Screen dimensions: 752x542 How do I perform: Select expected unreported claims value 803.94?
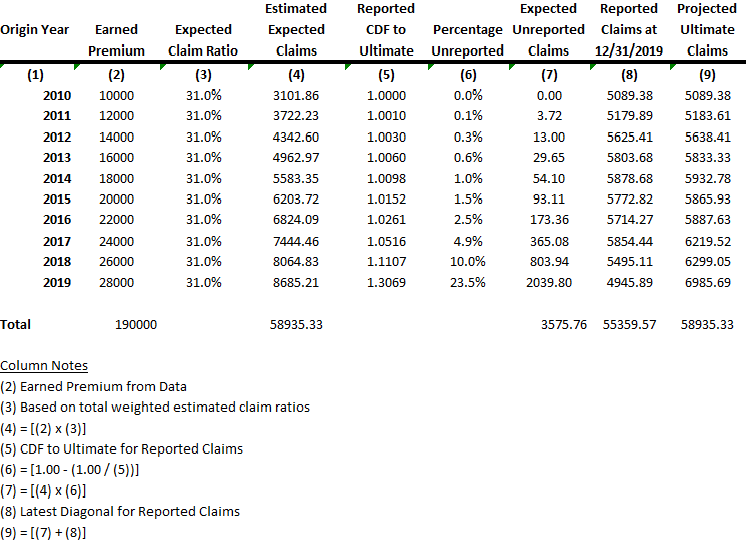click(x=549, y=261)
